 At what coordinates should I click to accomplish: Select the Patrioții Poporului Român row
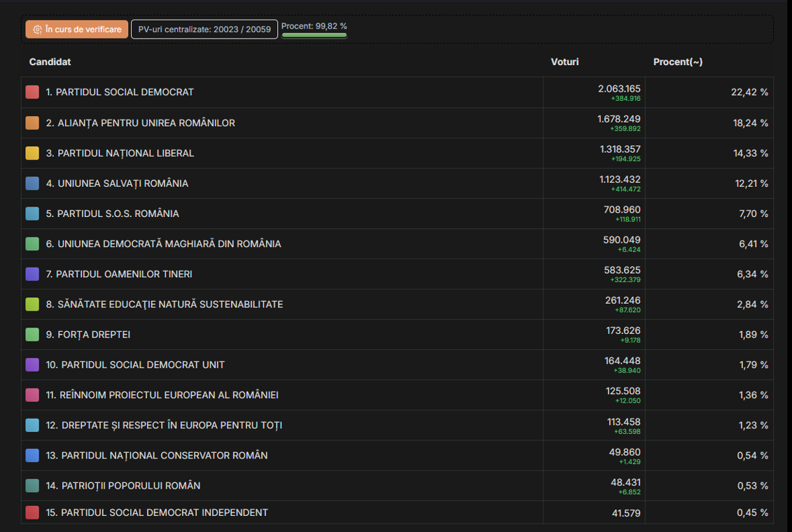[x=397, y=486]
